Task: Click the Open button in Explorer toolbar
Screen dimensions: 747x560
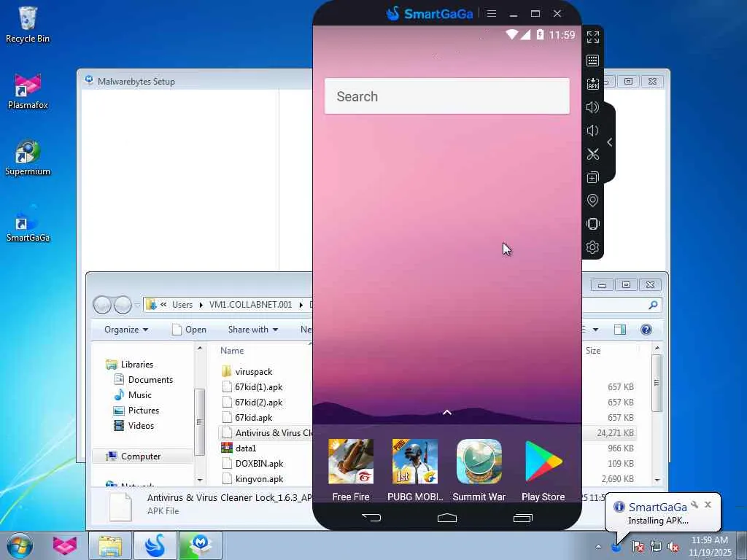Action: tap(190, 330)
